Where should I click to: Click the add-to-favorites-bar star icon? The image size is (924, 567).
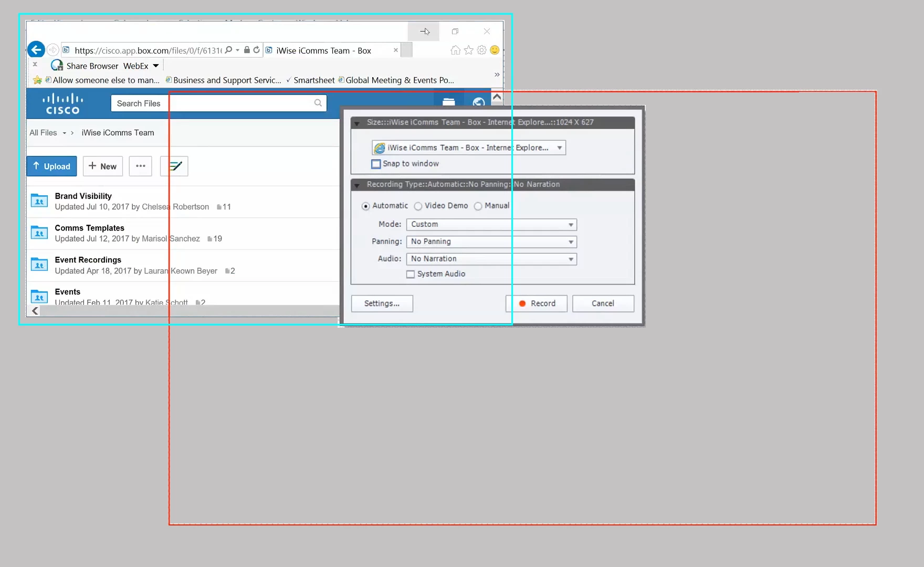(37, 80)
